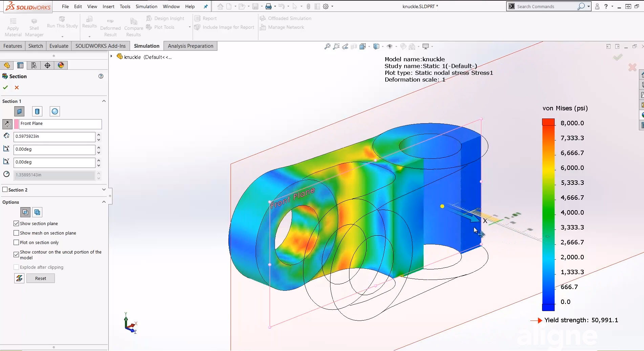Screen dimensions: 644x351
Task: Open the Compare Results tool
Action: tap(133, 26)
